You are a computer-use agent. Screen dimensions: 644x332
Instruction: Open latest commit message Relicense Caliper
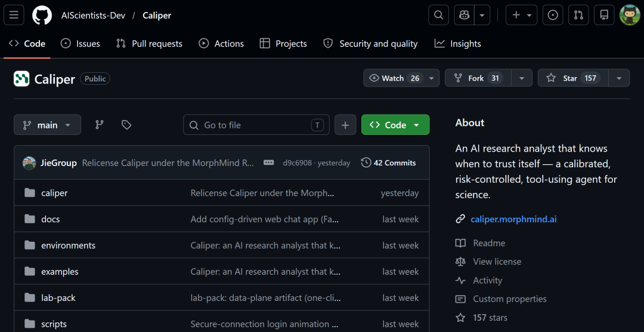[168, 163]
